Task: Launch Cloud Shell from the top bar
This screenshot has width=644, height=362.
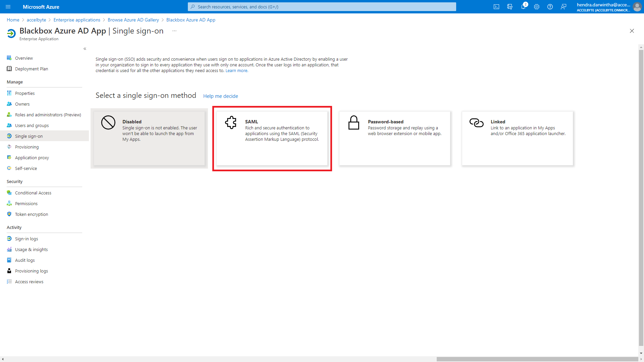Action: tap(496, 7)
